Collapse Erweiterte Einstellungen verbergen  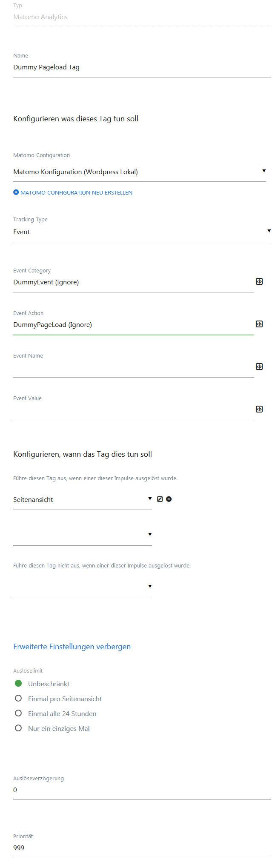pos(72,647)
